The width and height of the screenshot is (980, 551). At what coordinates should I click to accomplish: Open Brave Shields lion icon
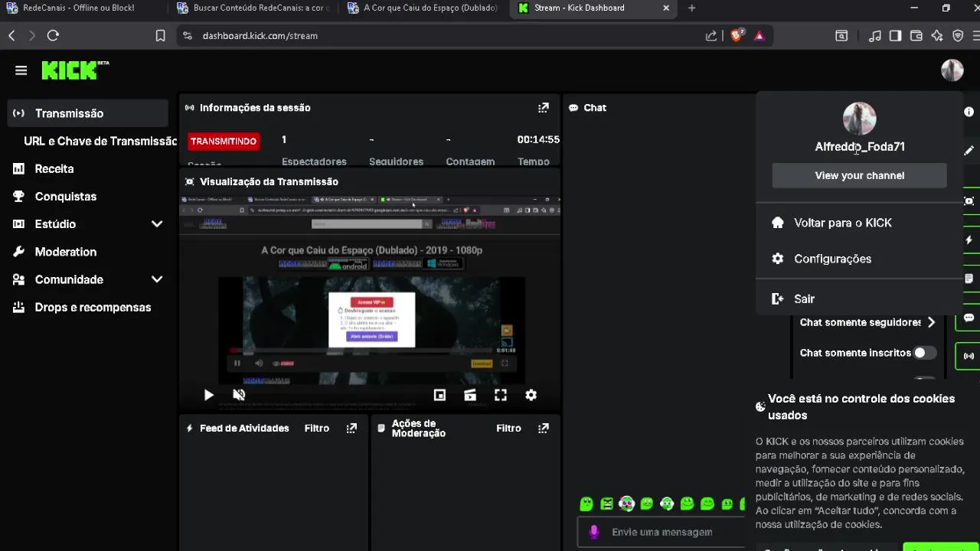click(x=737, y=35)
